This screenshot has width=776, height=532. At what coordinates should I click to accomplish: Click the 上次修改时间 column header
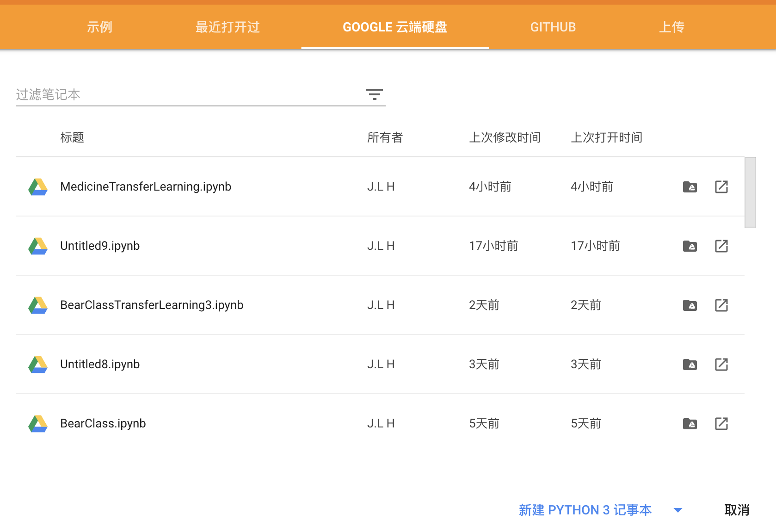tap(505, 137)
